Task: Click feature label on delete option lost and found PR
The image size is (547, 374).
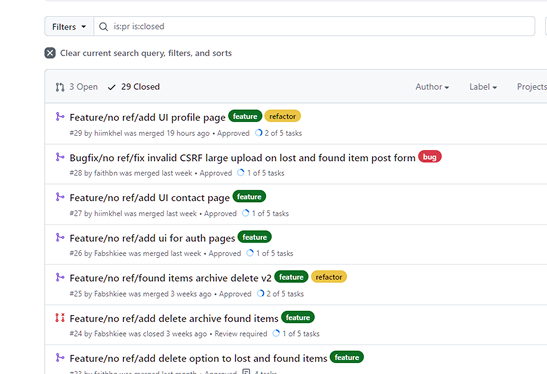Action: pyautogui.click(x=347, y=357)
